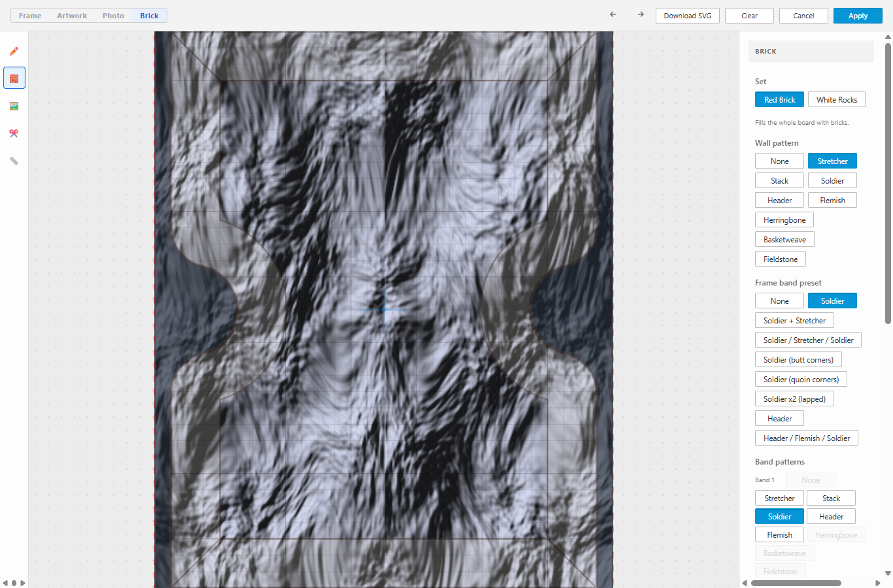Click the Clear button
893x588 pixels.
pos(750,16)
